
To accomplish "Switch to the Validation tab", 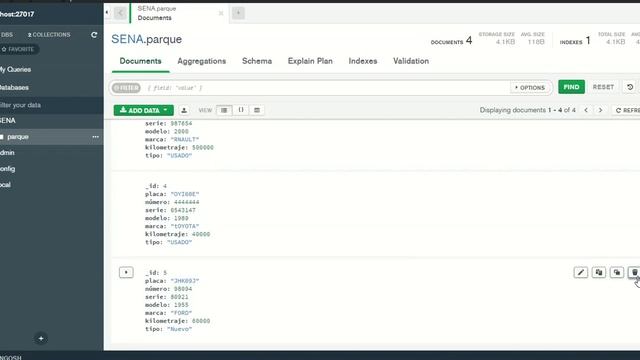I will point(411,61).
